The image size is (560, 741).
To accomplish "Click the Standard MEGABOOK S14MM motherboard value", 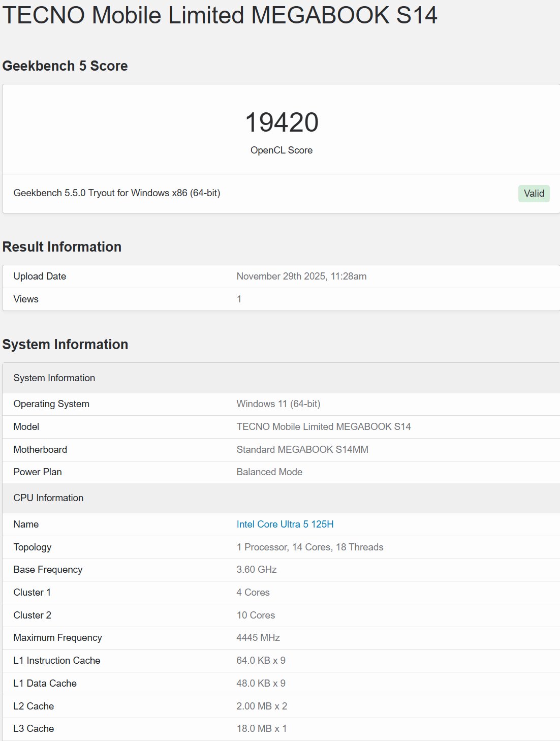I will coord(302,449).
